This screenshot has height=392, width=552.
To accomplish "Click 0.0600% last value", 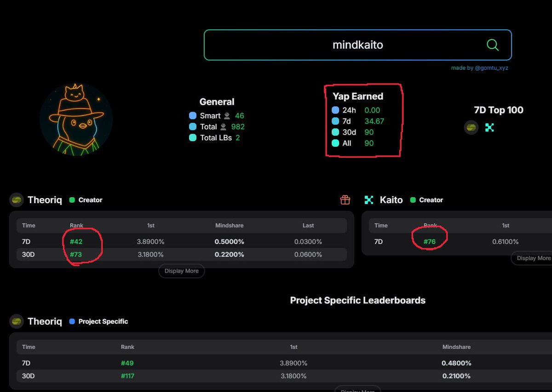I will click(308, 254).
